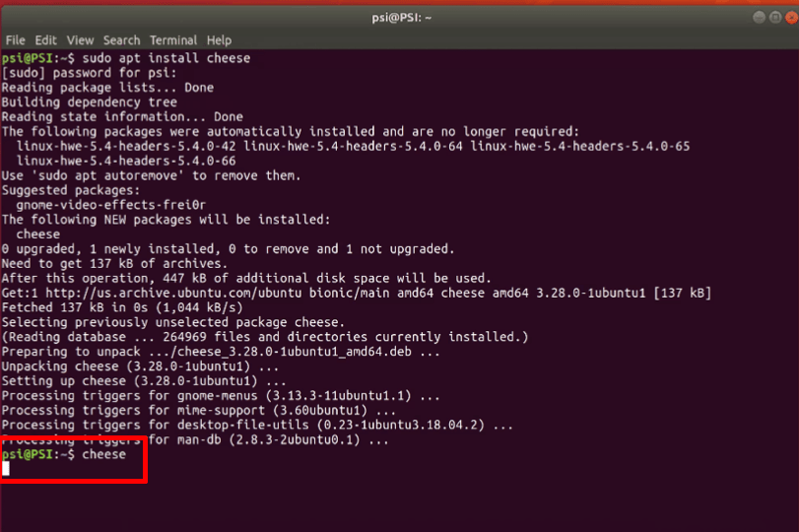Click the 'cheese' command at the last prompt
799x532 pixels.
click(104, 454)
